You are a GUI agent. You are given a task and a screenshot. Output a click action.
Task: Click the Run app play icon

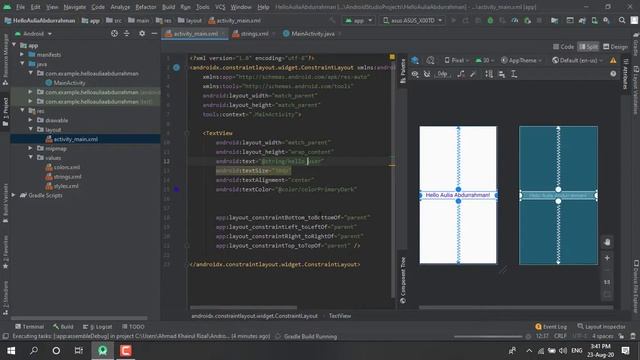click(x=453, y=20)
